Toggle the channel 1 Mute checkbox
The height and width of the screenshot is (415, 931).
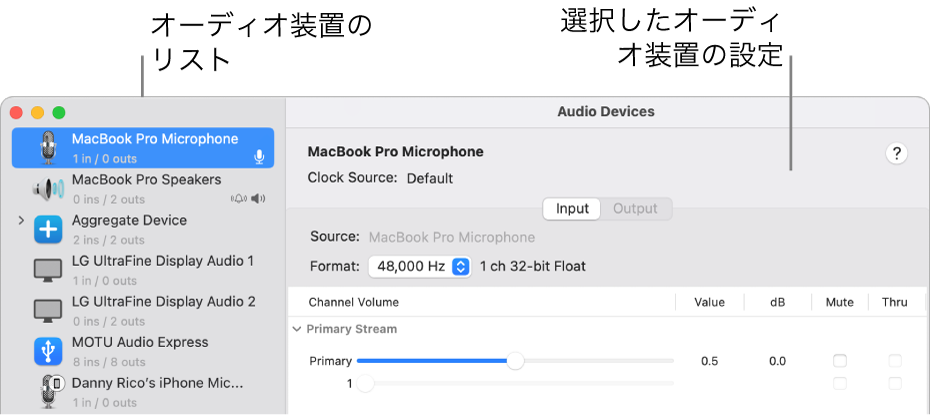tap(840, 383)
